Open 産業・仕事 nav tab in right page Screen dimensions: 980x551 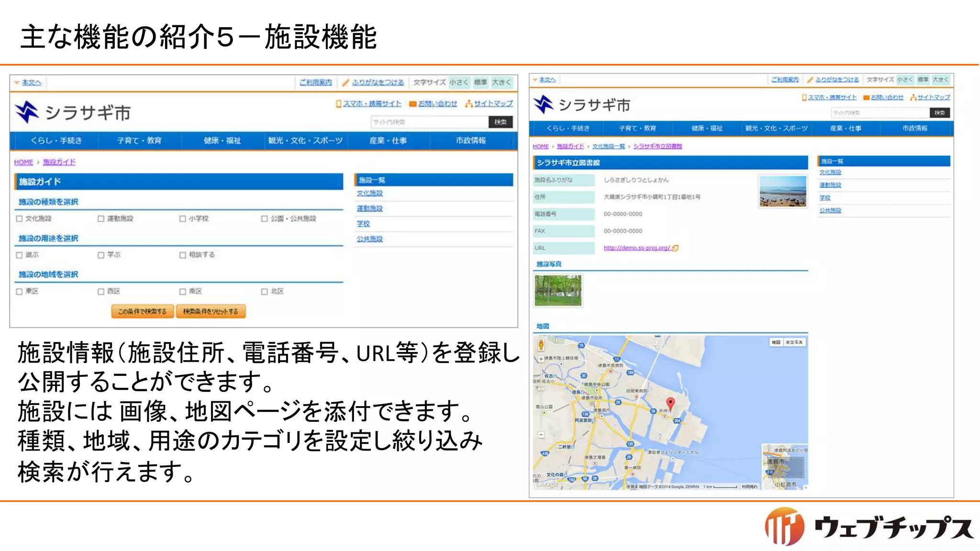point(846,128)
